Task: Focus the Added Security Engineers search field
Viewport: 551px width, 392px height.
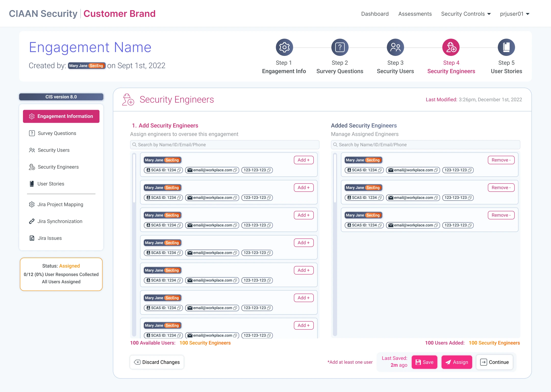Action: pyautogui.click(x=425, y=145)
